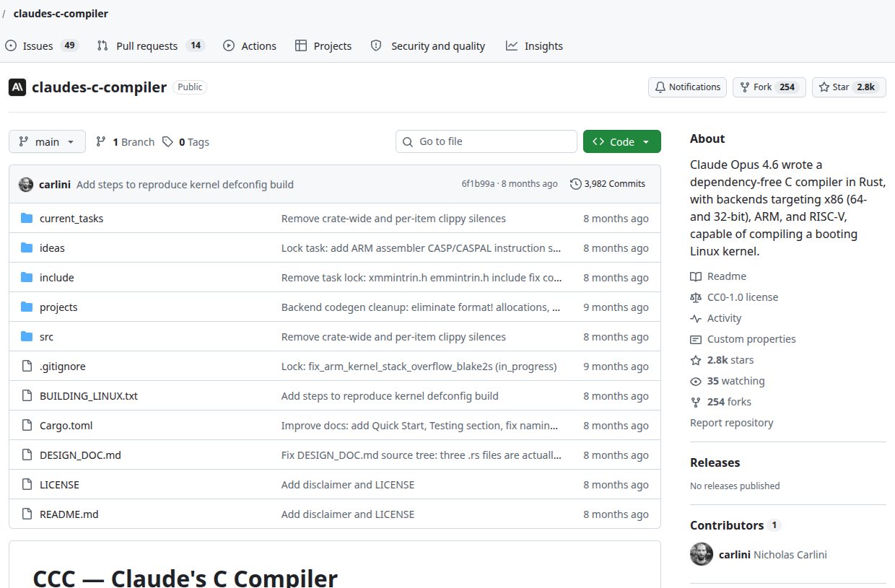
Task: View the 254 forks link
Action: [x=721, y=402]
